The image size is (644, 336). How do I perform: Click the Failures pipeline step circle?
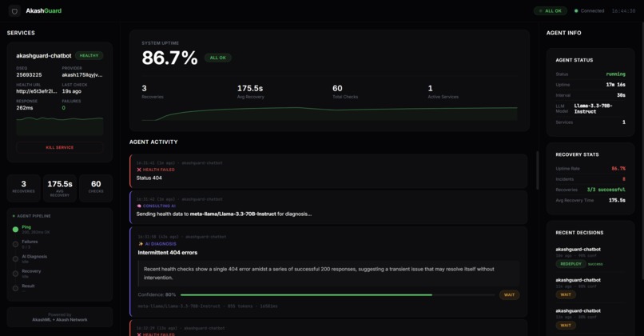(x=16, y=244)
